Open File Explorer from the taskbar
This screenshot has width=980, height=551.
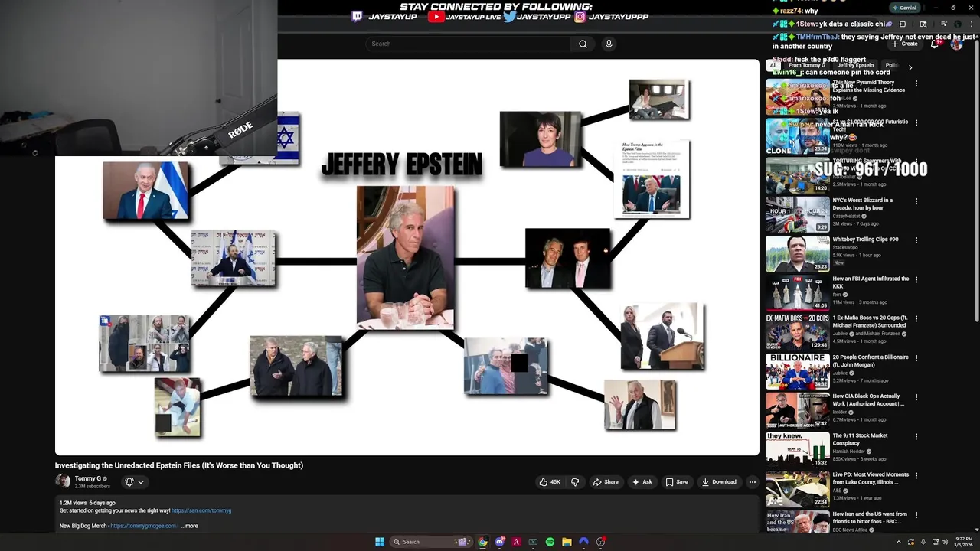click(567, 542)
